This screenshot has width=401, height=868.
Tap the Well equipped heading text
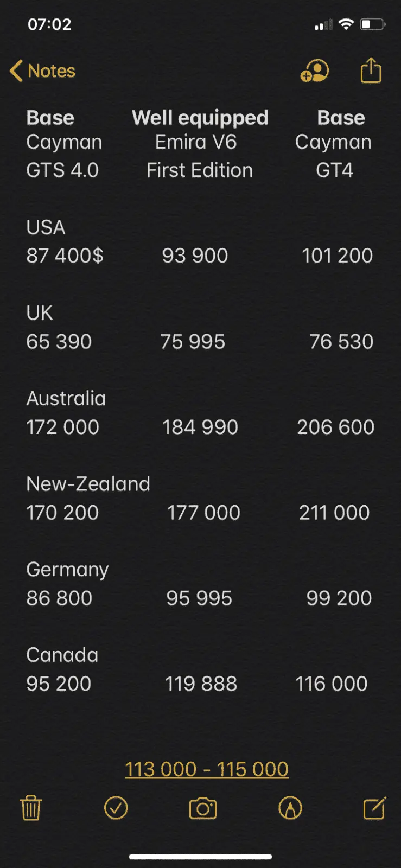coord(200,118)
